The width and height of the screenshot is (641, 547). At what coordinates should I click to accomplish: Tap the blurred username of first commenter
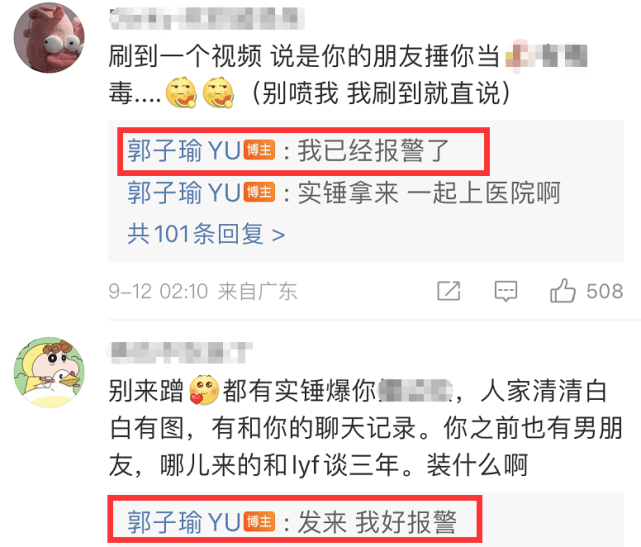pyautogui.click(x=207, y=18)
